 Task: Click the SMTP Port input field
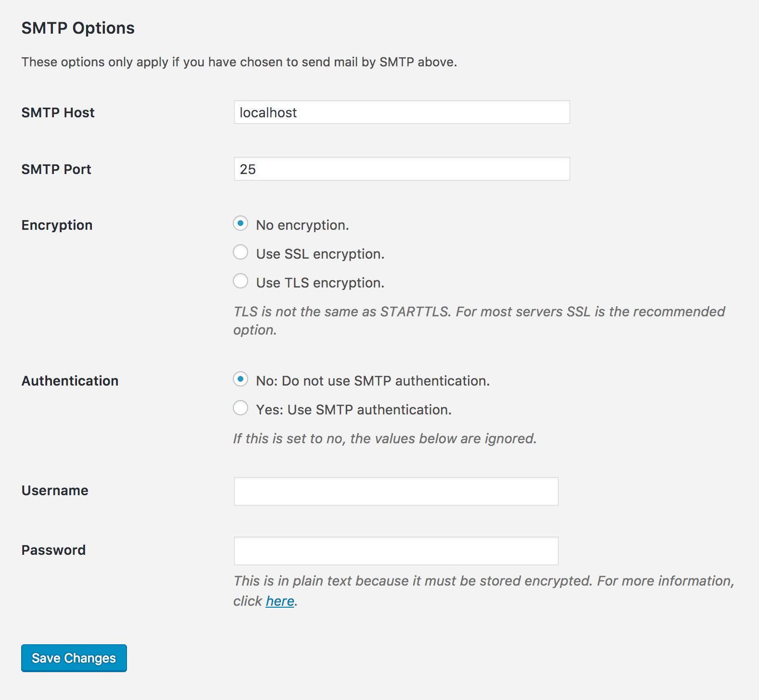(402, 169)
